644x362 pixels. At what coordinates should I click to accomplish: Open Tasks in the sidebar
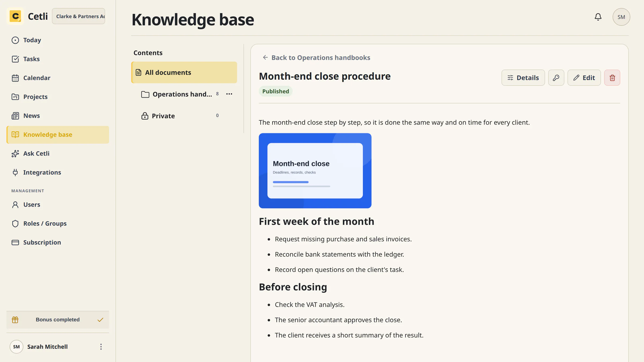58,59
